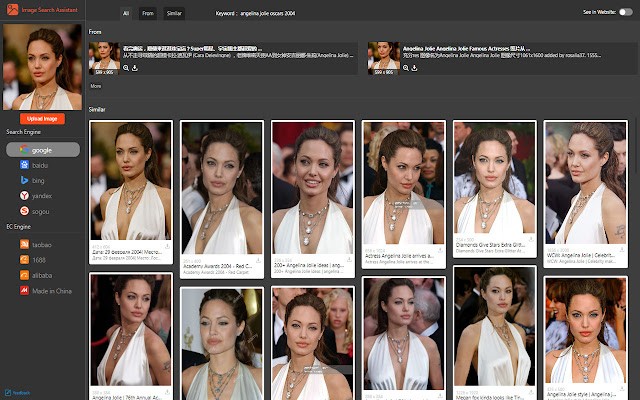Open the Famous Actresses result title link
Image resolution: width=640 pixels, height=400 pixels.
[x=466, y=48]
